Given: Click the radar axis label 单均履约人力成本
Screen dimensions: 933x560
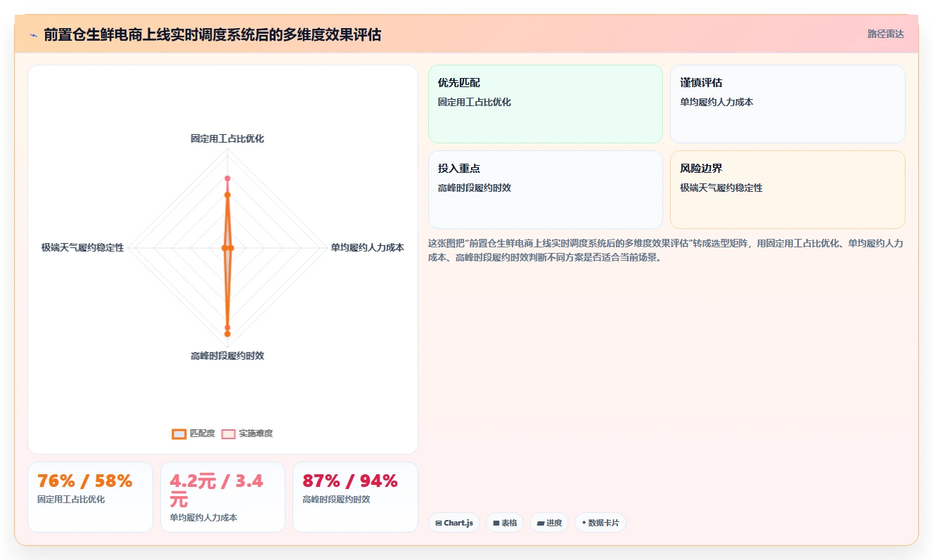Looking at the screenshot, I should coord(367,247).
